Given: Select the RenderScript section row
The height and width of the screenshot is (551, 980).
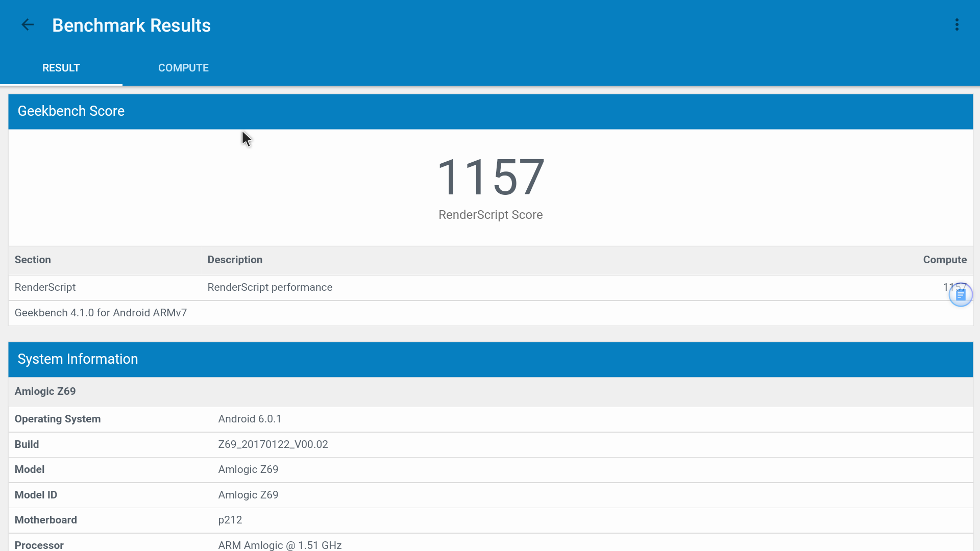Looking at the screenshot, I should click(x=45, y=287).
